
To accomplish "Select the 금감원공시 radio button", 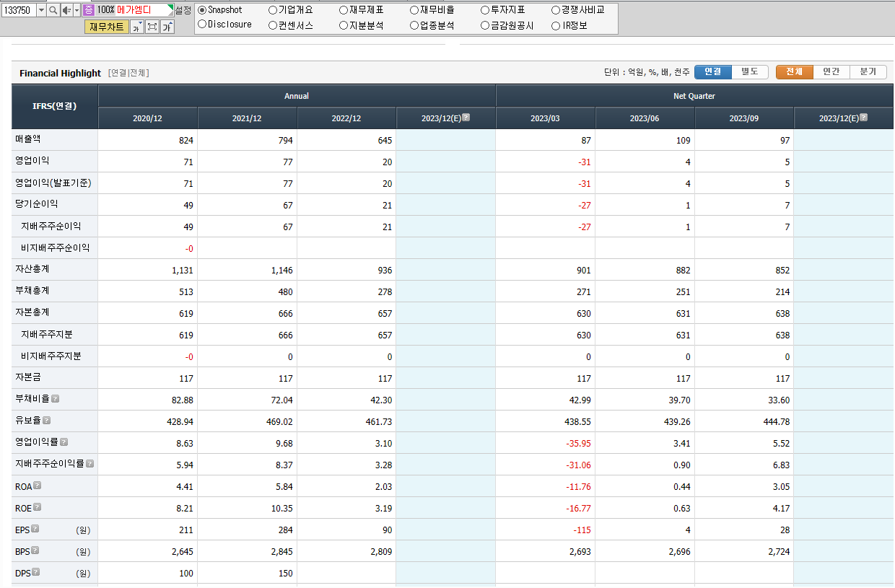I will [485, 25].
